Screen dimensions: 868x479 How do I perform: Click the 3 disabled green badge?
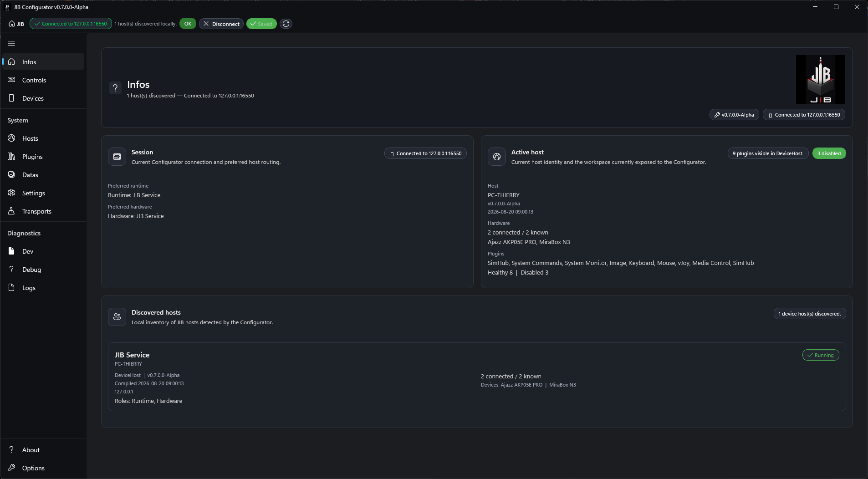point(829,153)
